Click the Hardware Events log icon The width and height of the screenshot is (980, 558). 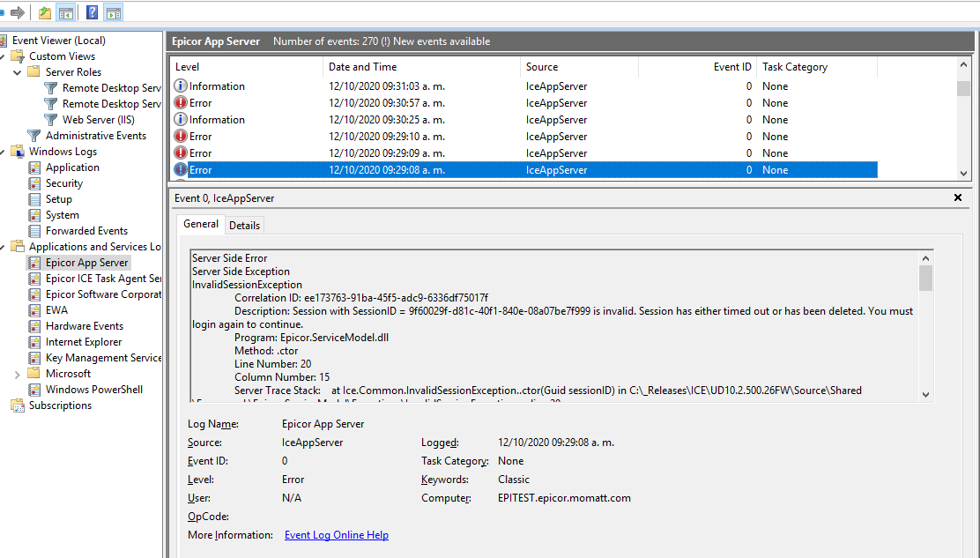[x=34, y=326]
